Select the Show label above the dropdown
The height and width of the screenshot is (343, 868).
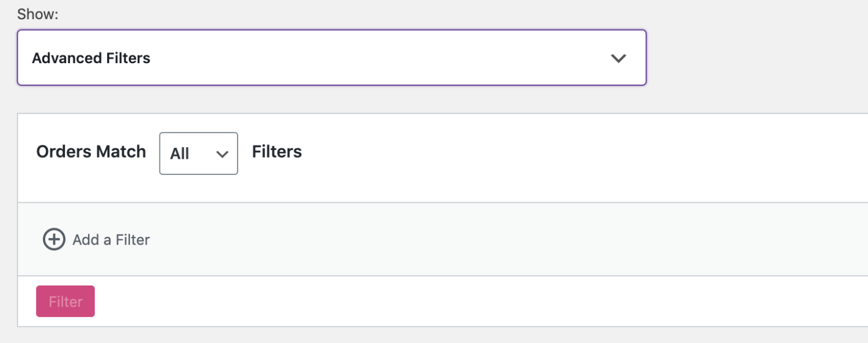(37, 13)
